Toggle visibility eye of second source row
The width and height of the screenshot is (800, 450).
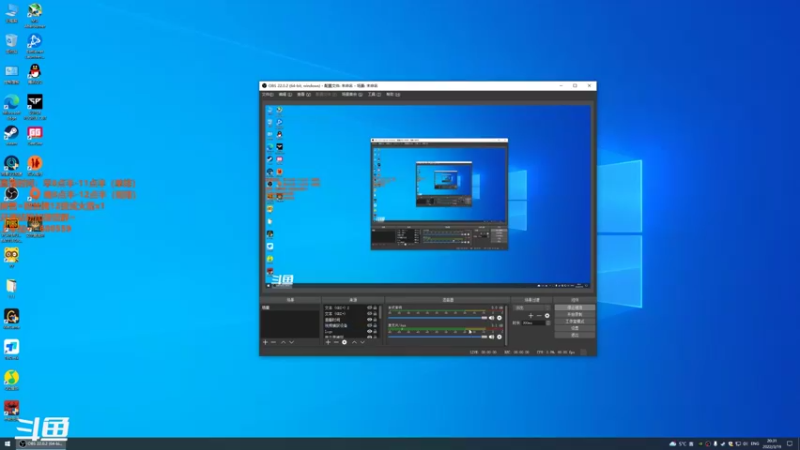click(x=369, y=314)
